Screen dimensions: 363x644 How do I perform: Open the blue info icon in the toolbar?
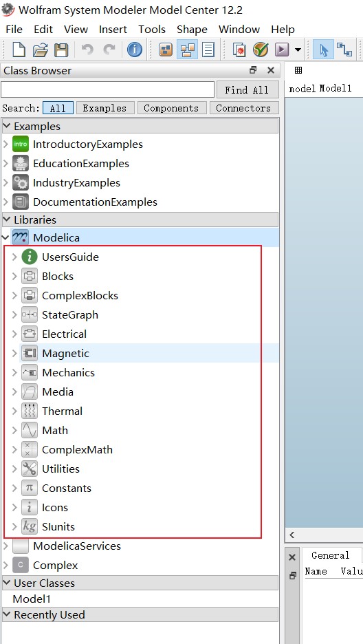click(x=135, y=50)
